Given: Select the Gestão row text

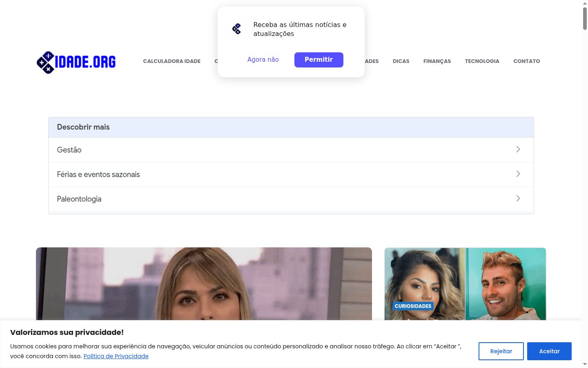Looking at the screenshot, I should (x=69, y=150).
